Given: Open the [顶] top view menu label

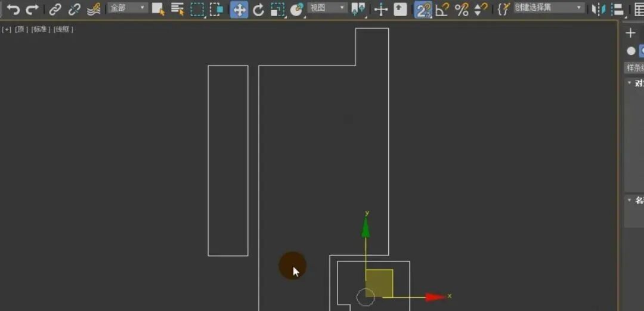Looking at the screenshot, I should [21, 30].
